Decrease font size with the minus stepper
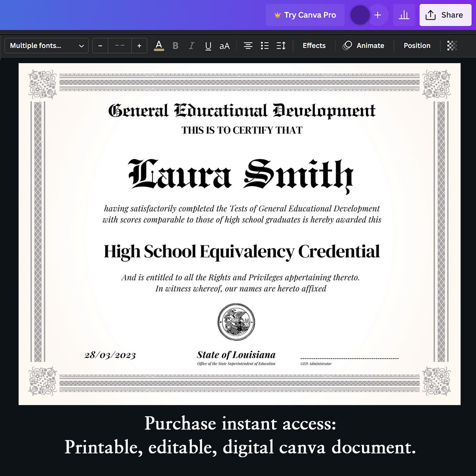476x476 pixels. [x=100, y=46]
